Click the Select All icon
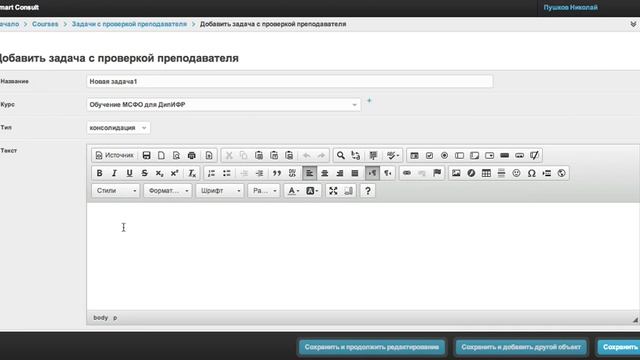The image size is (640, 360). tap(373, 156)
